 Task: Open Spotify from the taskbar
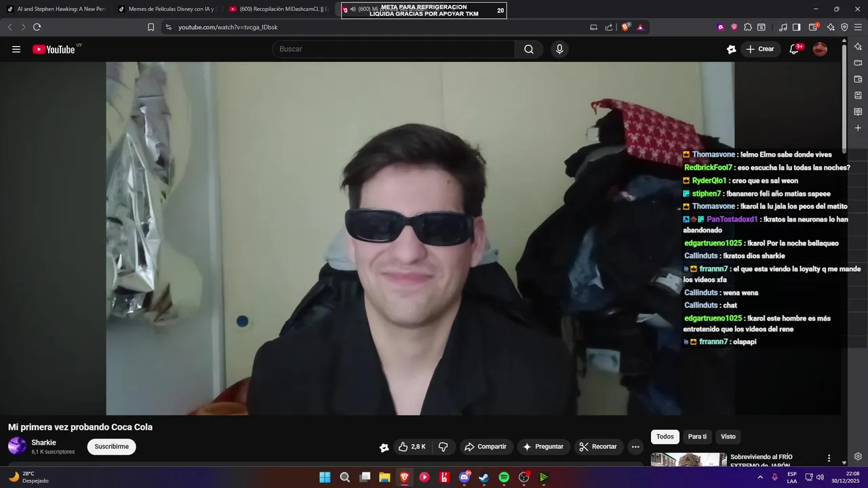click(504, 477)
